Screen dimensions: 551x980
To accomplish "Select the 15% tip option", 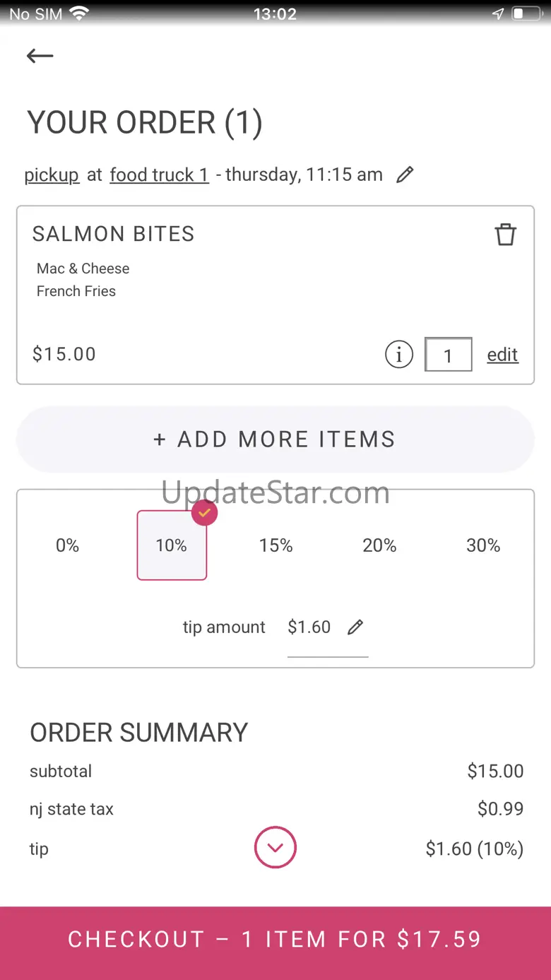I will point(275,545).
